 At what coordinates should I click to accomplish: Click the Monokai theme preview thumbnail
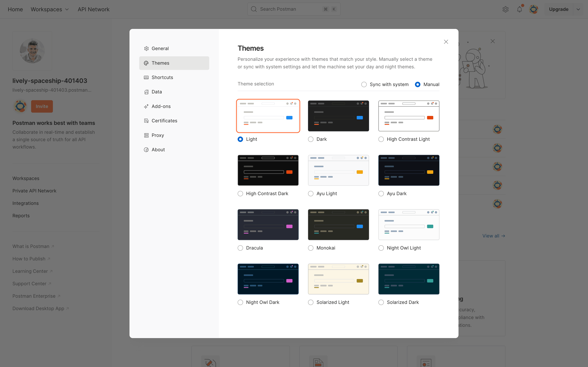click(338, 224)
